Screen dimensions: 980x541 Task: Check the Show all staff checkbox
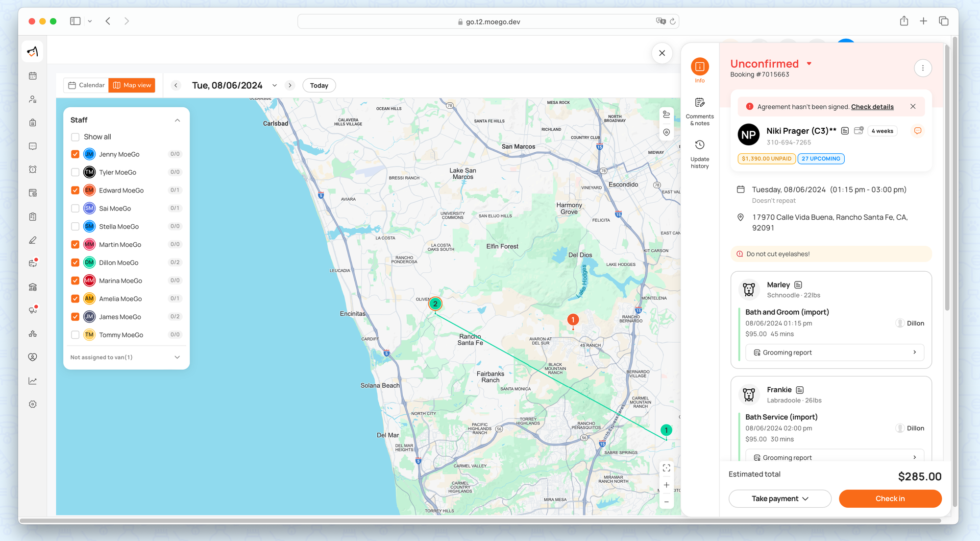(75, 137)
